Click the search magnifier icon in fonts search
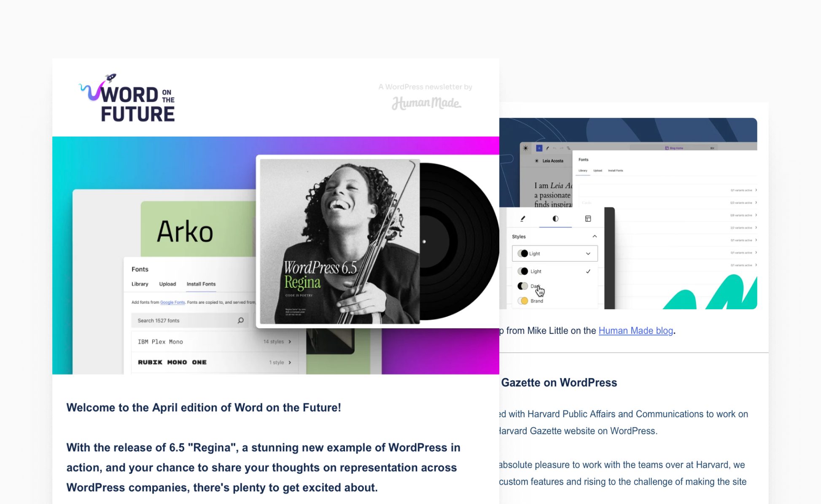 240,320
